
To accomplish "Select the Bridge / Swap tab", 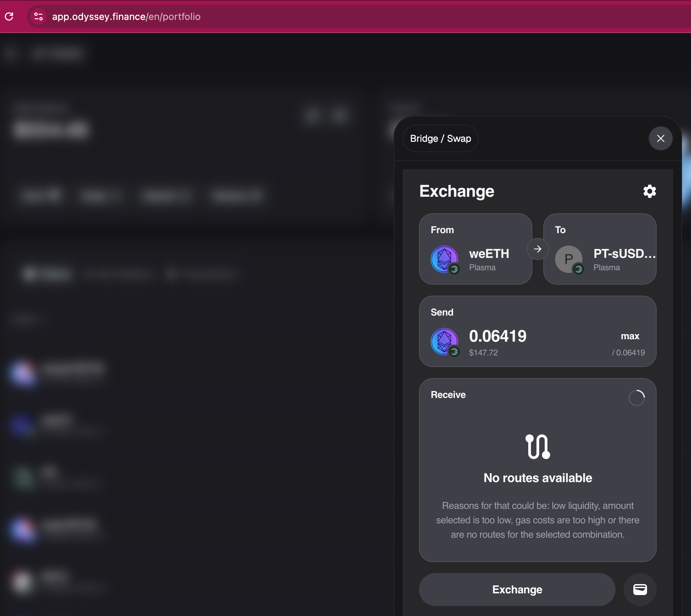I will pos(440,138).
